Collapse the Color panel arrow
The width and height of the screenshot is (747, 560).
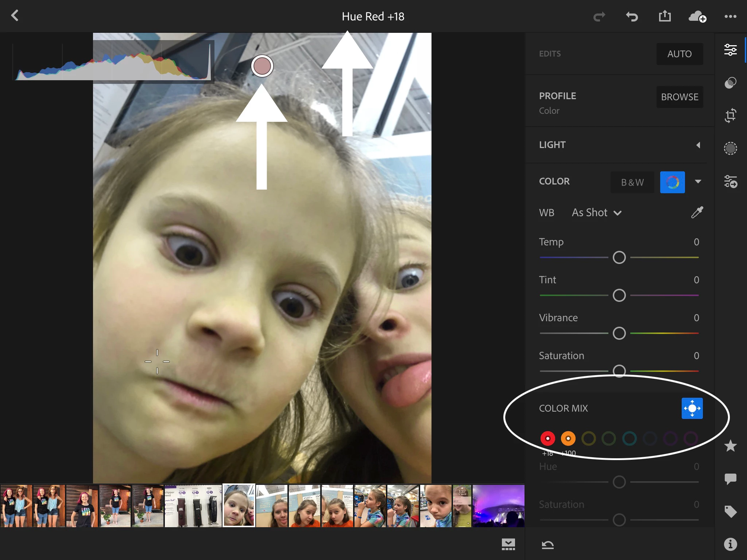tap(698, 182)
